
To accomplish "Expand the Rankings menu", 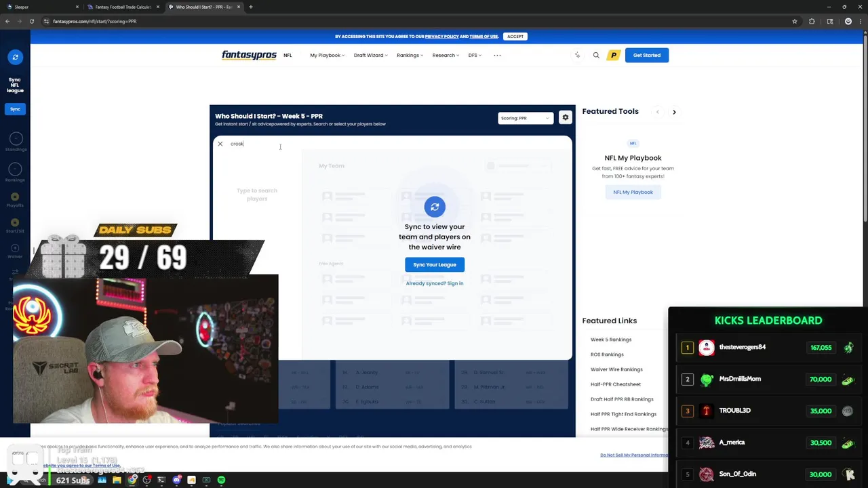I will point(410,55).
